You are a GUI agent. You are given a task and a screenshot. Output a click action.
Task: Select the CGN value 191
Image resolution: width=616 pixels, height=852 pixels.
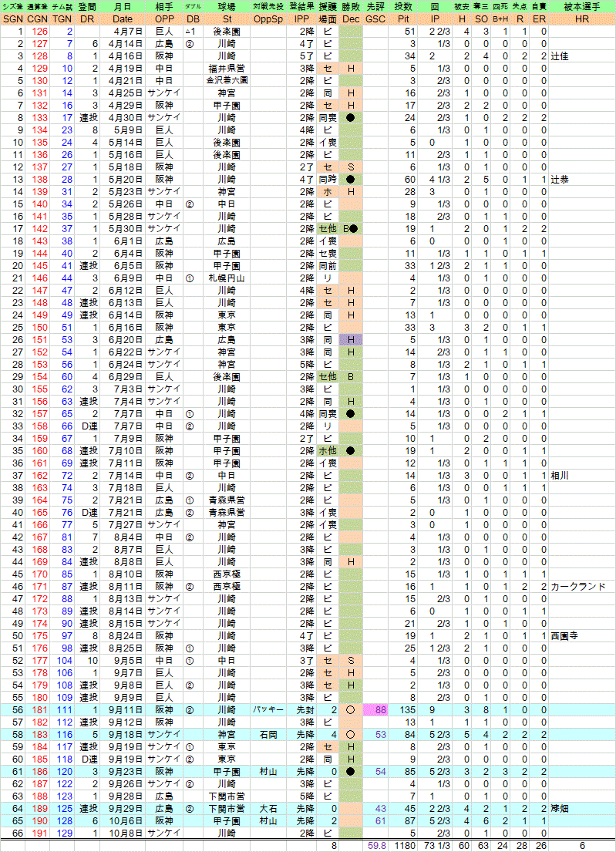39,833
